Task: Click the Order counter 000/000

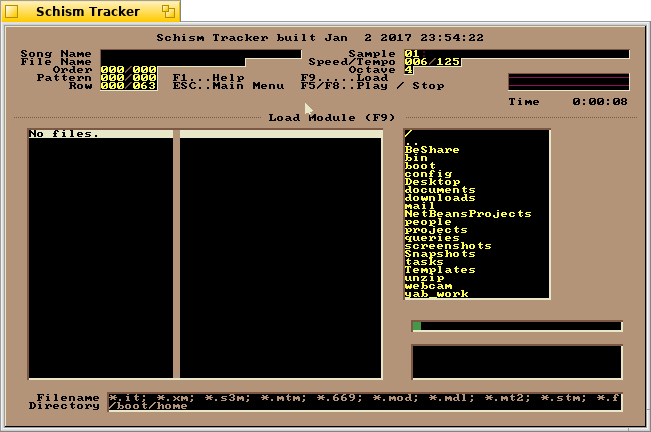Action: pyautogui.click(x=128, y=70)
